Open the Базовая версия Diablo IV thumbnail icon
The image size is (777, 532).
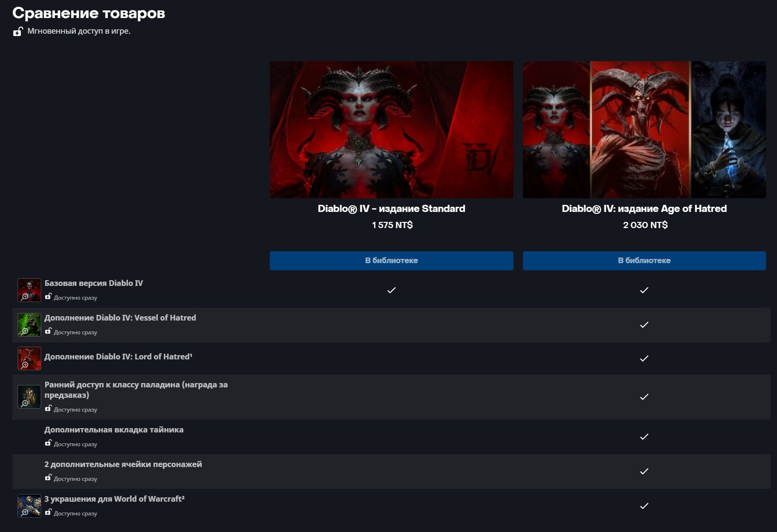click(29, 290)
